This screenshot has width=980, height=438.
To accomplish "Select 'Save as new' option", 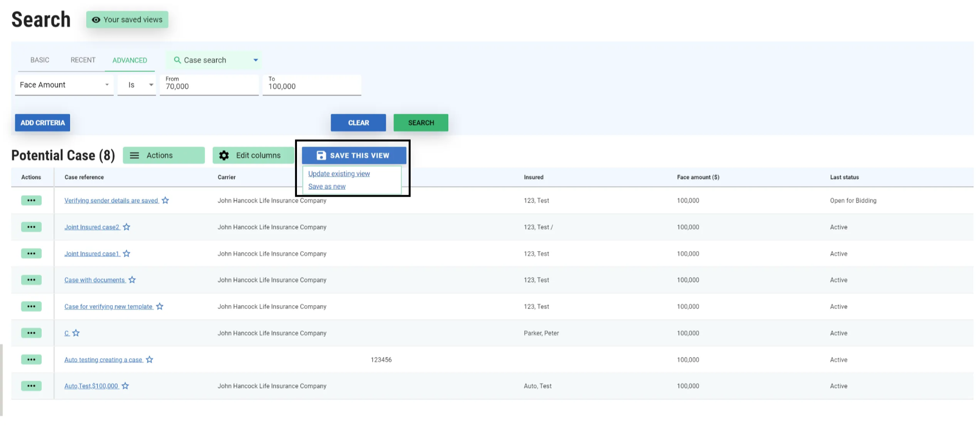I will tap(327, 186).
